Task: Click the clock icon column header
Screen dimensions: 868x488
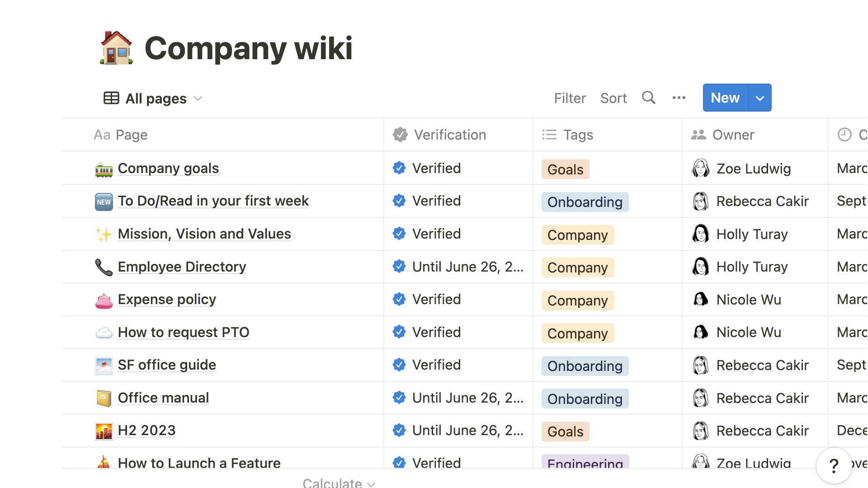Action: 844,135
